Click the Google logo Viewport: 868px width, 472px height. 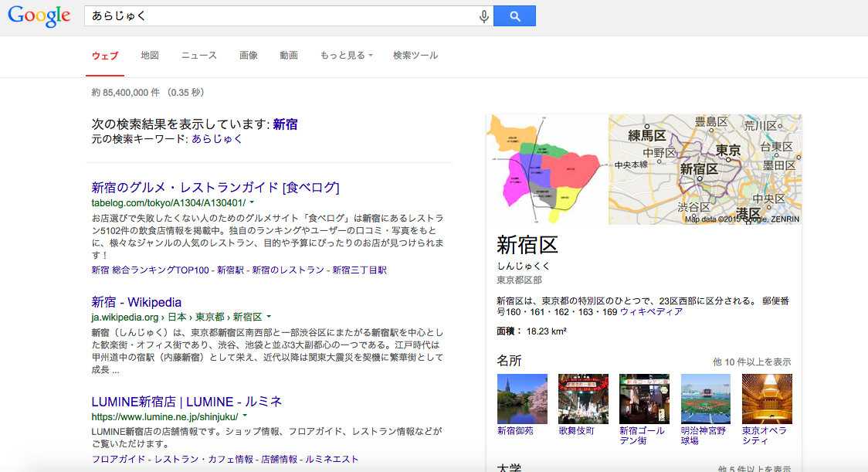tap(39, 15)
